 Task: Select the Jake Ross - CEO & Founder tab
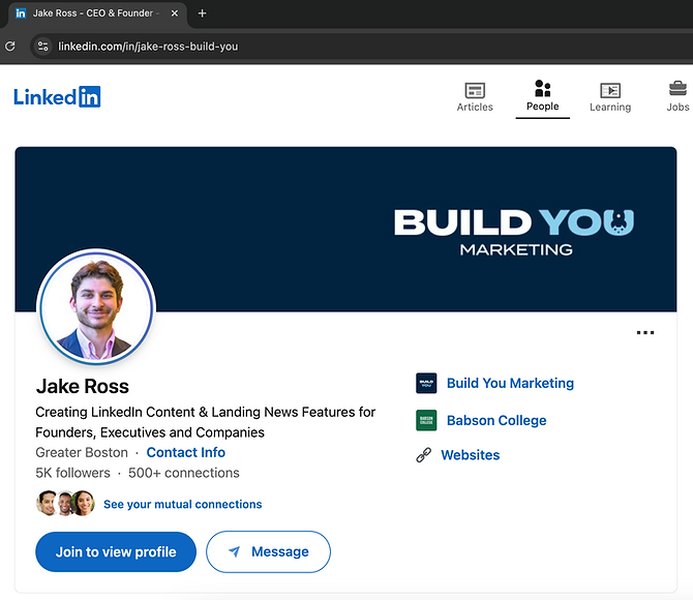click(95, 13)
